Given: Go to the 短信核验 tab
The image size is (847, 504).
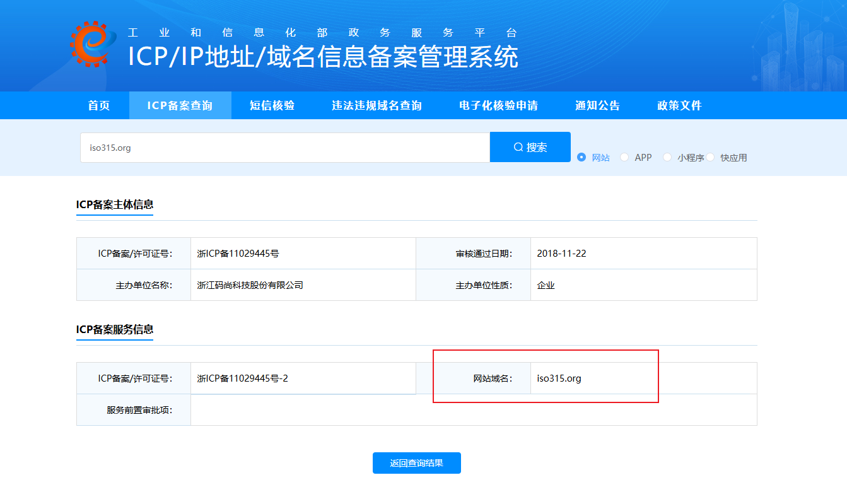Looking at the screenshot, I should point(272,105).
